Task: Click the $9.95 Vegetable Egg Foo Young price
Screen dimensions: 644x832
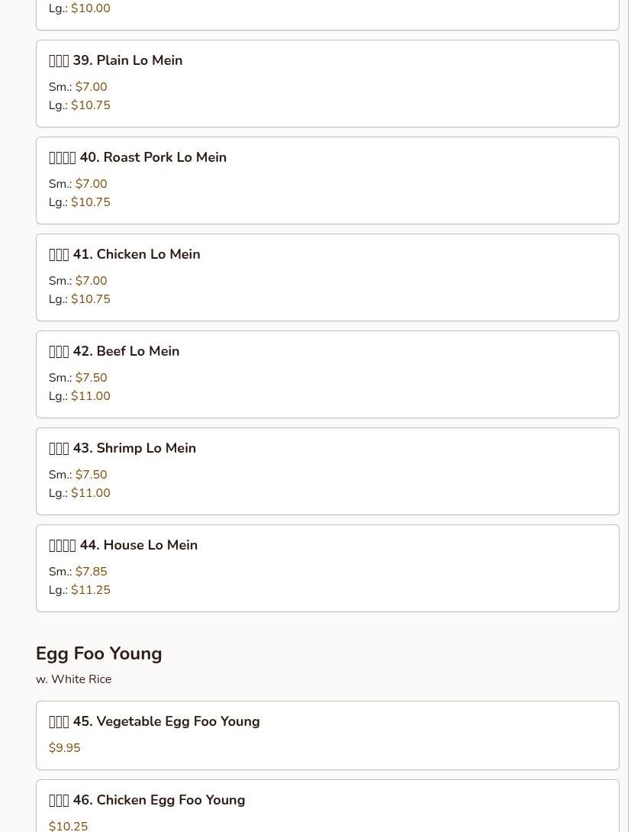Action: [x=64, y=748]
